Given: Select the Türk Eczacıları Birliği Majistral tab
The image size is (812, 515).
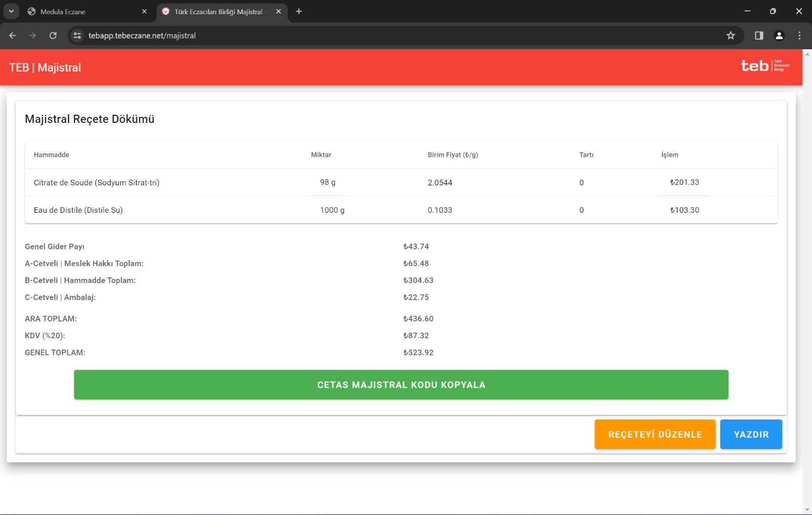Looking at the screenshot, I should pos(218,11).
